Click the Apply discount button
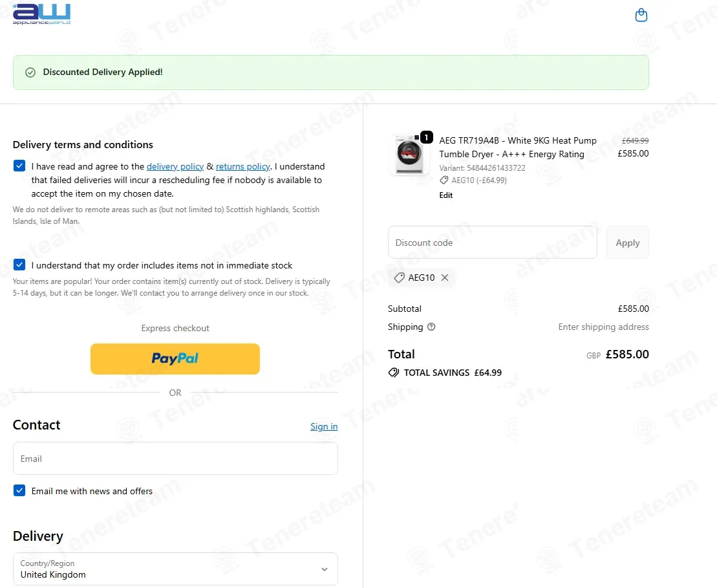 [x=627, y=243]
